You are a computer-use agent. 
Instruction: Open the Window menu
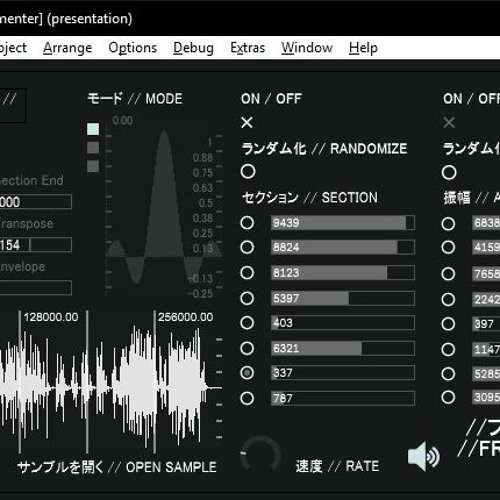[307, 48]
